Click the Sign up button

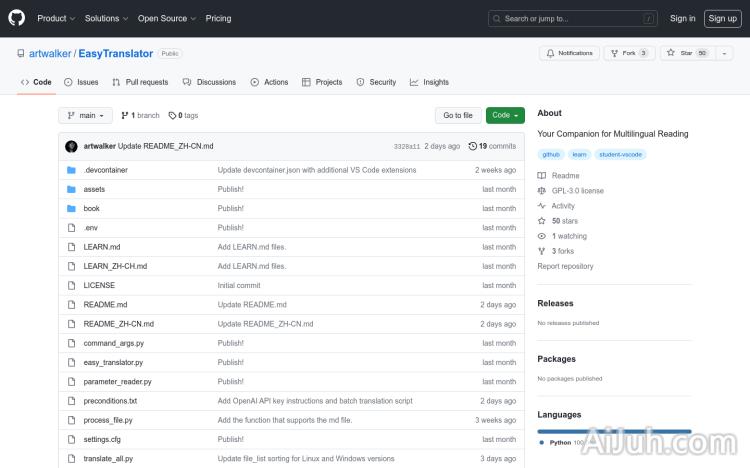(x=722, y=19)
